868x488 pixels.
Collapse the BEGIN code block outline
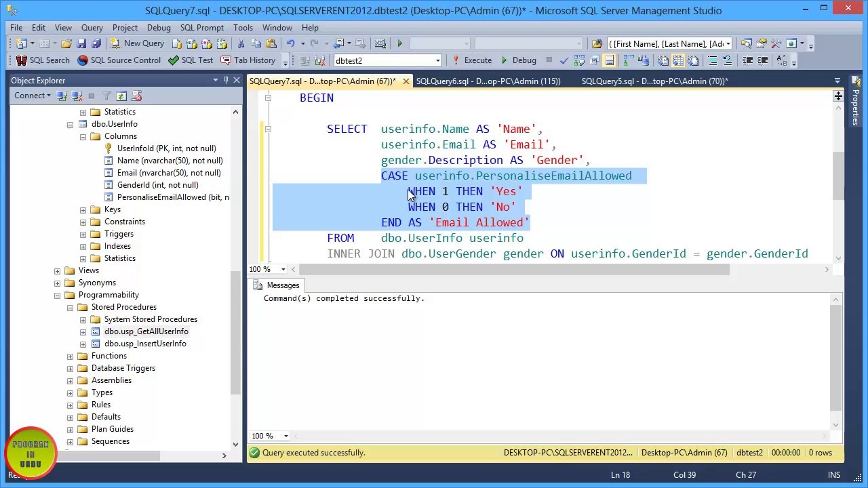tap(268, 98)
